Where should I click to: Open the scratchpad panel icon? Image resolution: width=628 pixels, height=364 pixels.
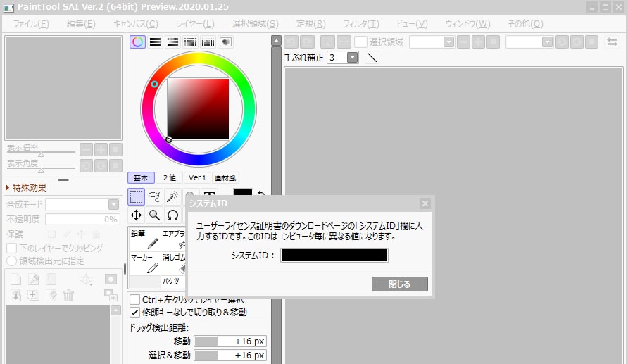[x=225, y=42]
